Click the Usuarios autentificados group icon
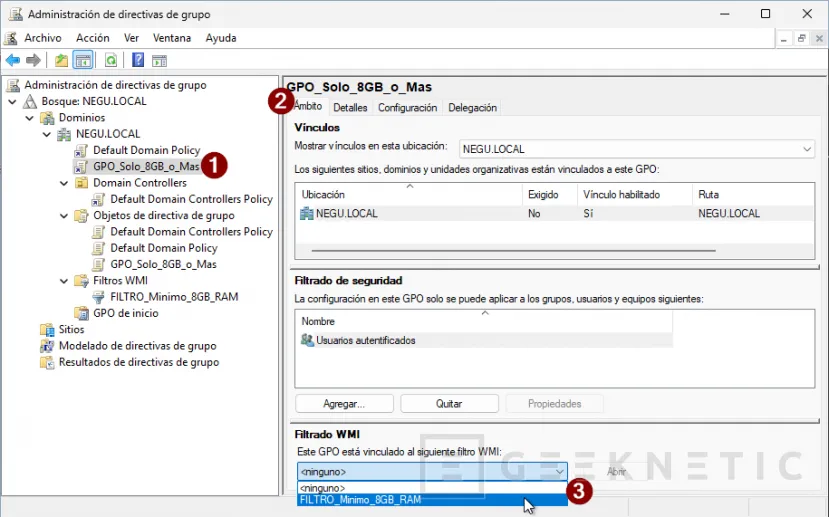829x517 pixels. (307, 340)
